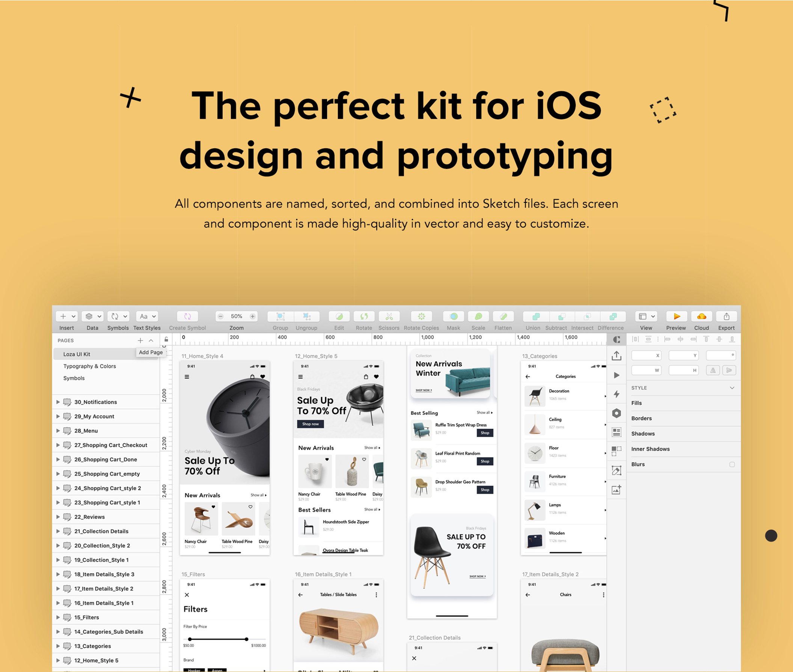
Task: Add a new page with plus button
Action: point(140,341)
